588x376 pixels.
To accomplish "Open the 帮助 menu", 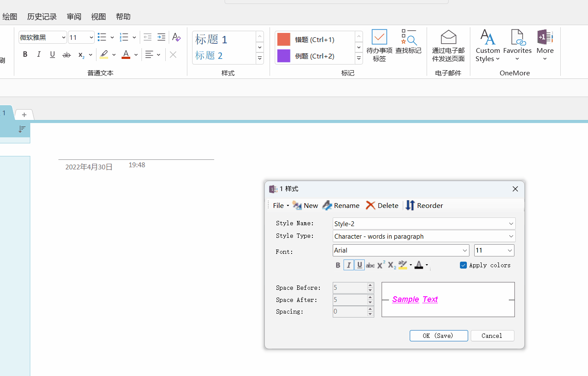I will [x=123, y=16].
